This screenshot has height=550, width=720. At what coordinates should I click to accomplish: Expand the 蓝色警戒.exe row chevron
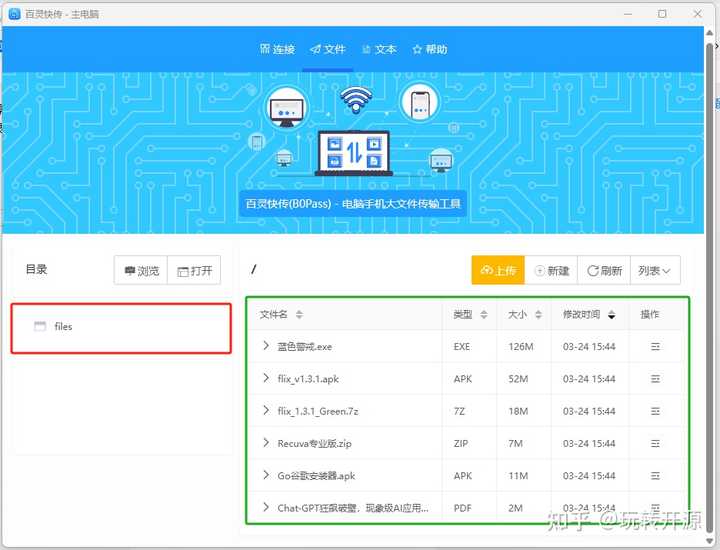[266, 346]
